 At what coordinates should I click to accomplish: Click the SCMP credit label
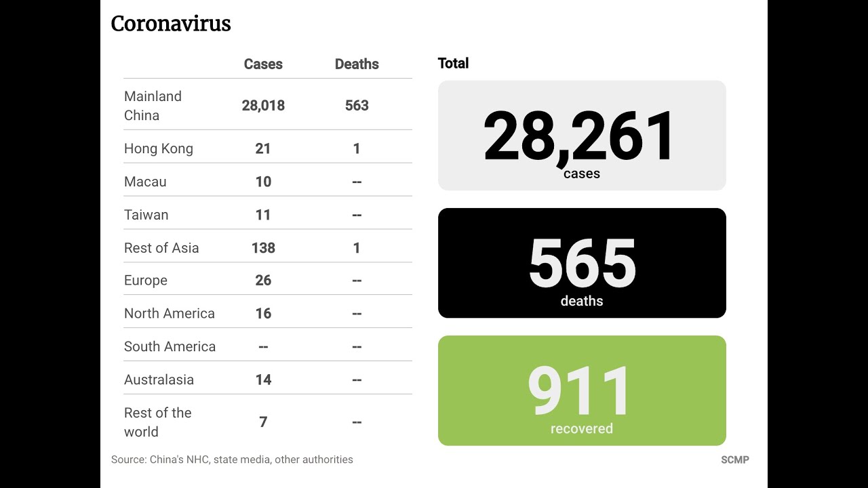pyautogui.click(x=735, y=460)
